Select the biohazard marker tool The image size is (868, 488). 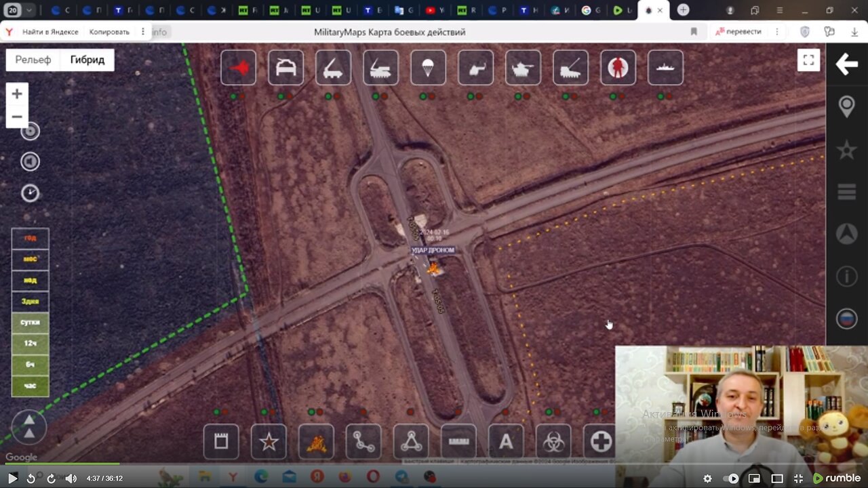(553, 442)
